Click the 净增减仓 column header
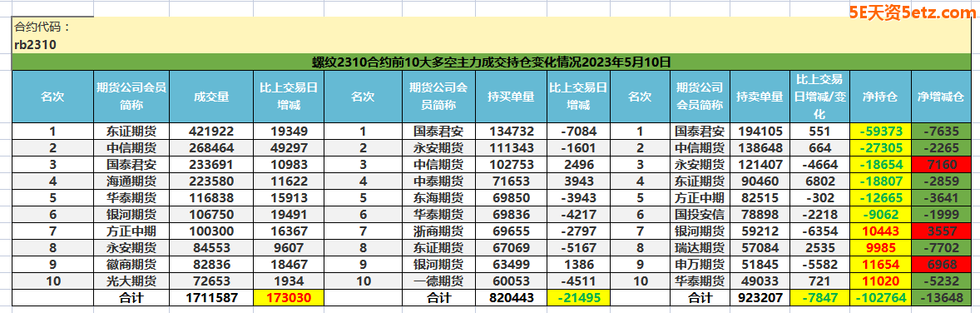The height and width of the screenshot is (313, 980). pyautogui.click(x=941, y=97)
